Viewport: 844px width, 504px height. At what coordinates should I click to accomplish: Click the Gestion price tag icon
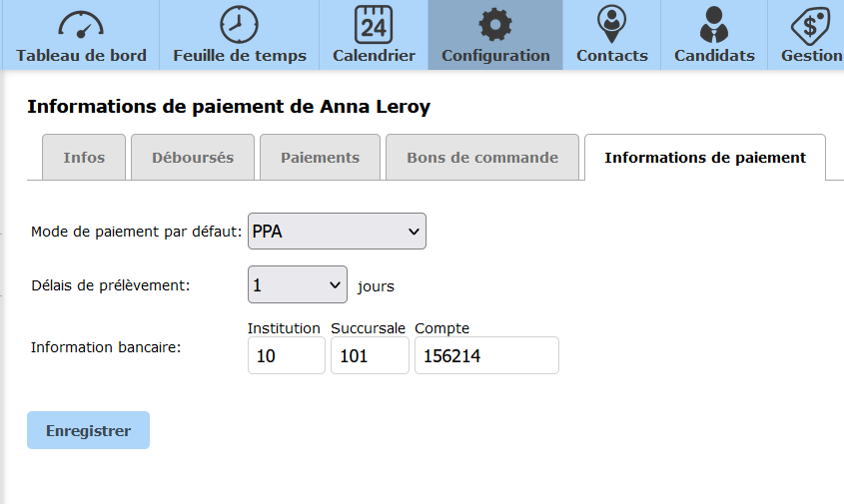point(809,24)
